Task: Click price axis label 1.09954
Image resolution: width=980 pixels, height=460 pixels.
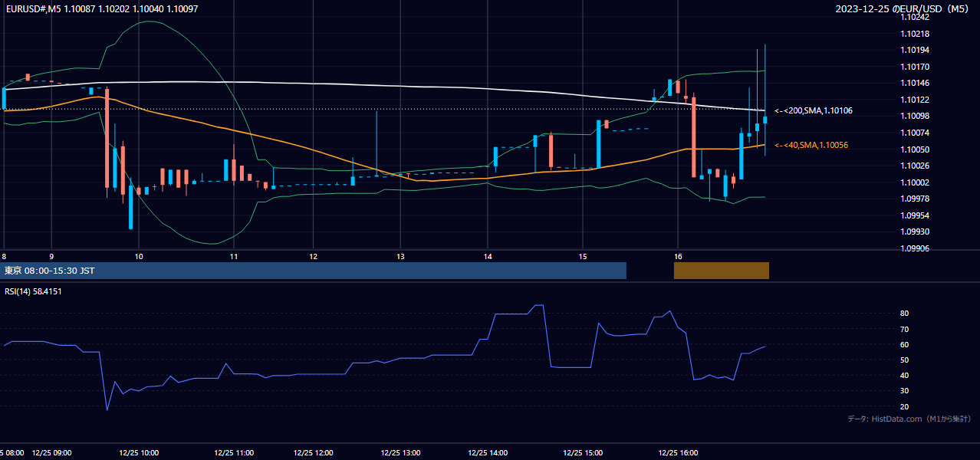Action: 914,215
